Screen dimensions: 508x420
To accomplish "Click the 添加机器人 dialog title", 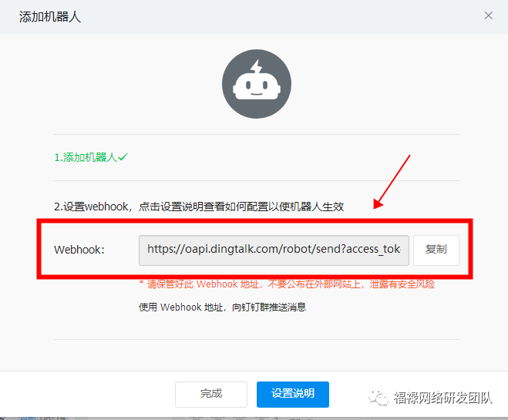I will click(50, 17).
